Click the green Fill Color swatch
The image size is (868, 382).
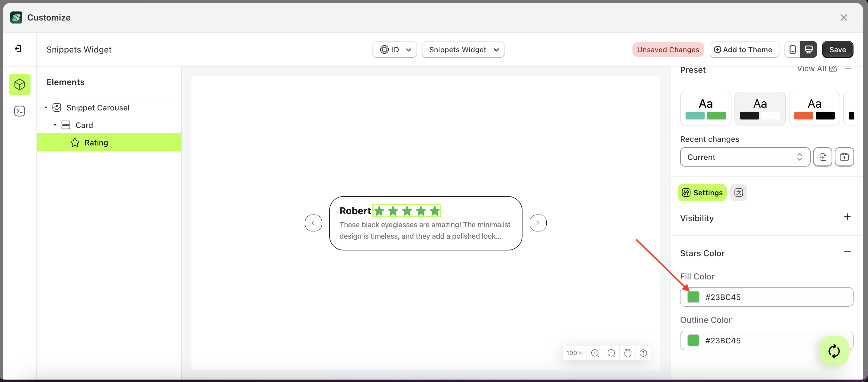point(693,297)
